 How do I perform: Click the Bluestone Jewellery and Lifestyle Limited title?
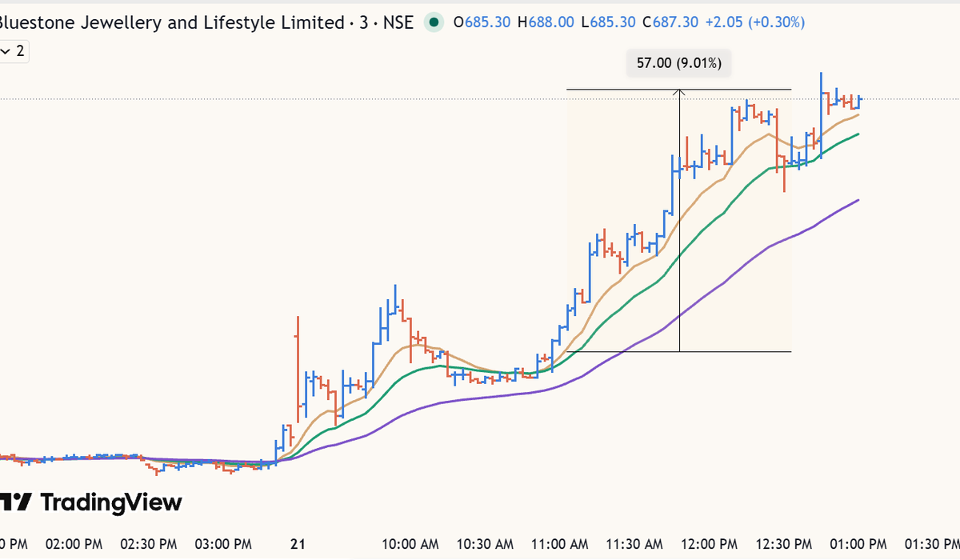(x=172, y=22)
